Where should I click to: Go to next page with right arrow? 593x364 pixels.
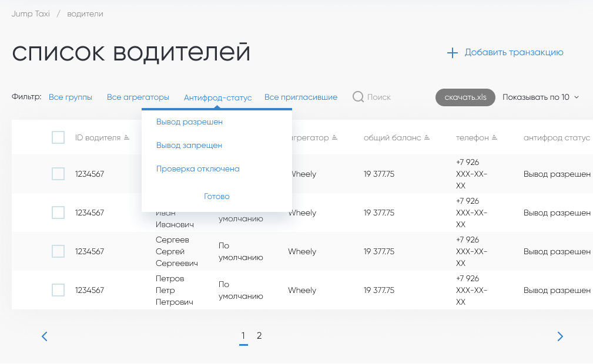[x=560, y=336]
